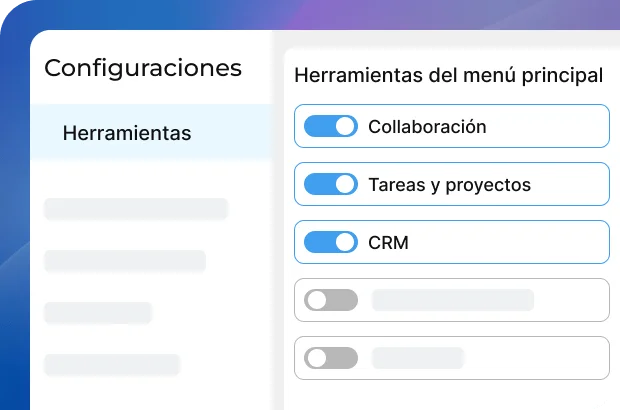Click the CRM tool label
This screenshot has width=620, height=410.
(x=388, y=243)
